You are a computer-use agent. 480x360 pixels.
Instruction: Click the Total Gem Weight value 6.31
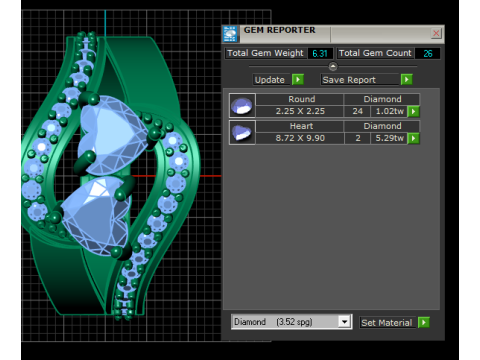coord(320,53)
